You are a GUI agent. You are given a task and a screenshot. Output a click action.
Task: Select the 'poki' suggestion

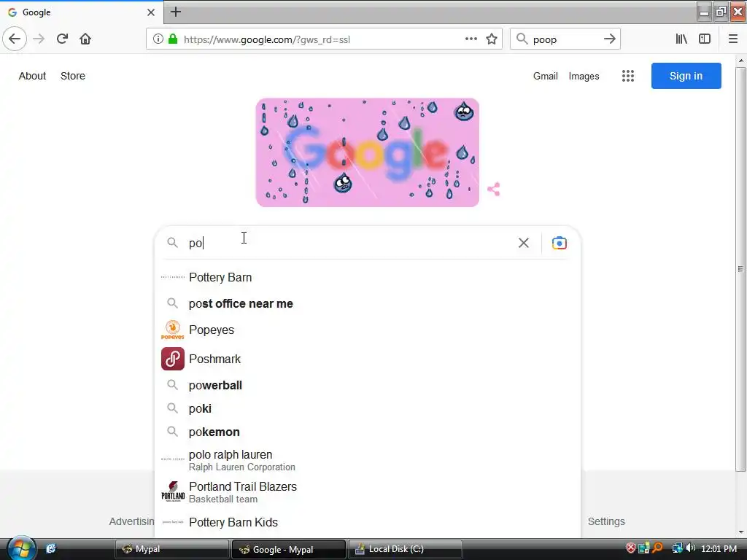tap(368, 408)
